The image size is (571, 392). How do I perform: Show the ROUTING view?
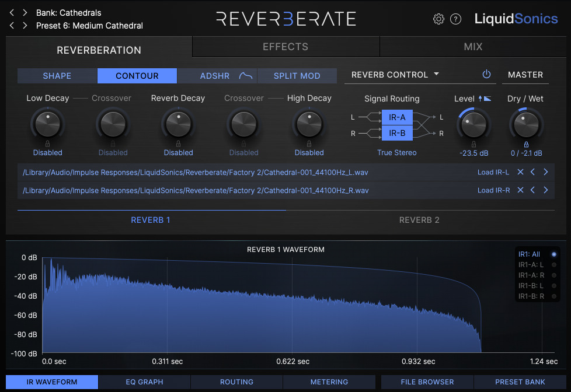coord(236,382)
